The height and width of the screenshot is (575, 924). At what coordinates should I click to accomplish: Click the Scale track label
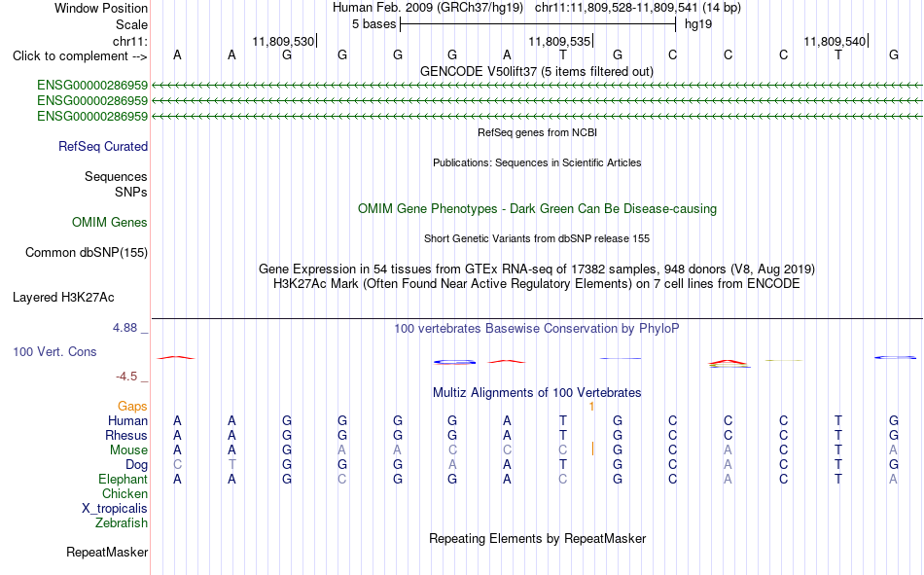tap(131, 24)
